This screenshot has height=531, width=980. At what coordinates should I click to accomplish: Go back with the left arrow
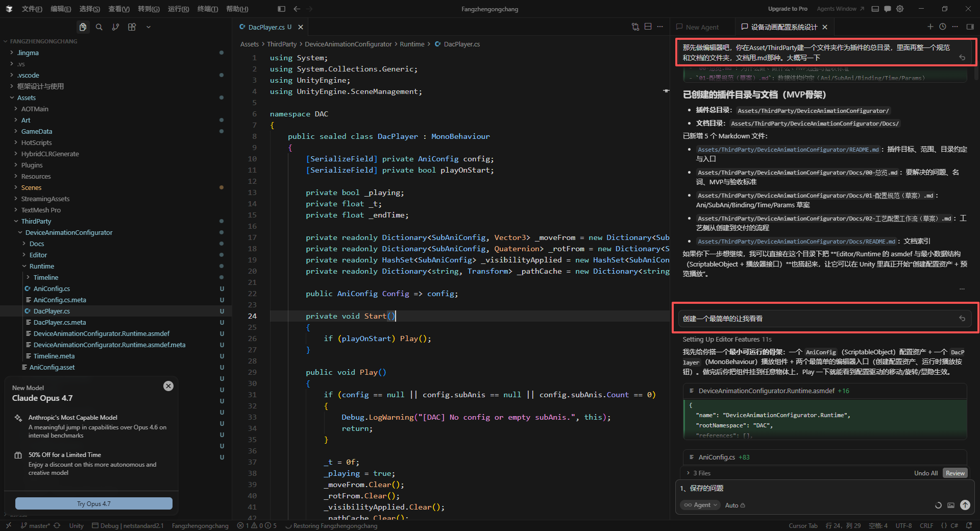point(297,9)
